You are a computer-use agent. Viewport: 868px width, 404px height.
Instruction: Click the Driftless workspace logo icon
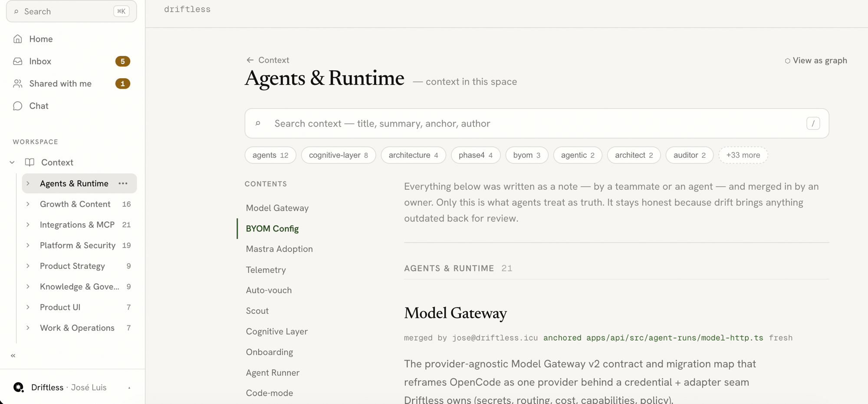pos(19,387)
